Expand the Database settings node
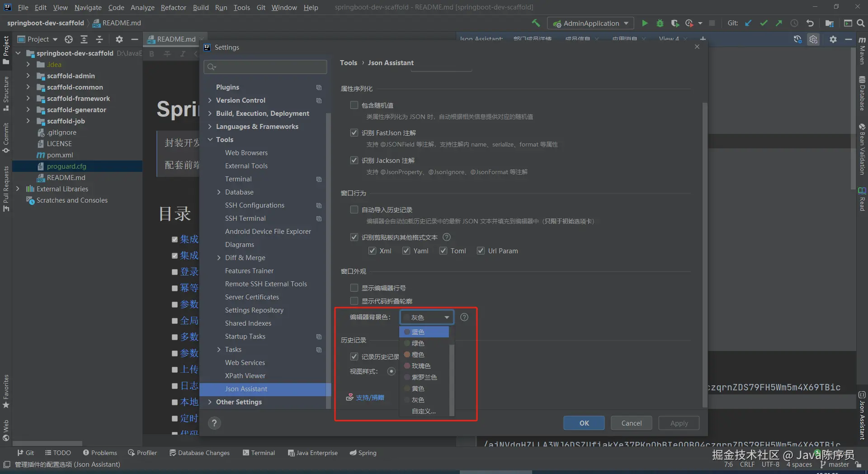The image size is (868, 474). 219,192
